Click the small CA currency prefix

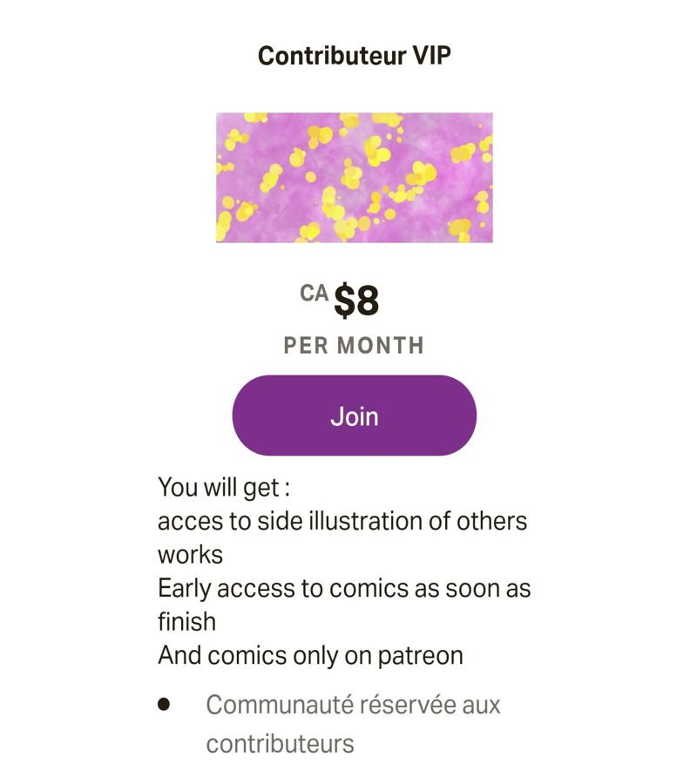click(314, 294)
